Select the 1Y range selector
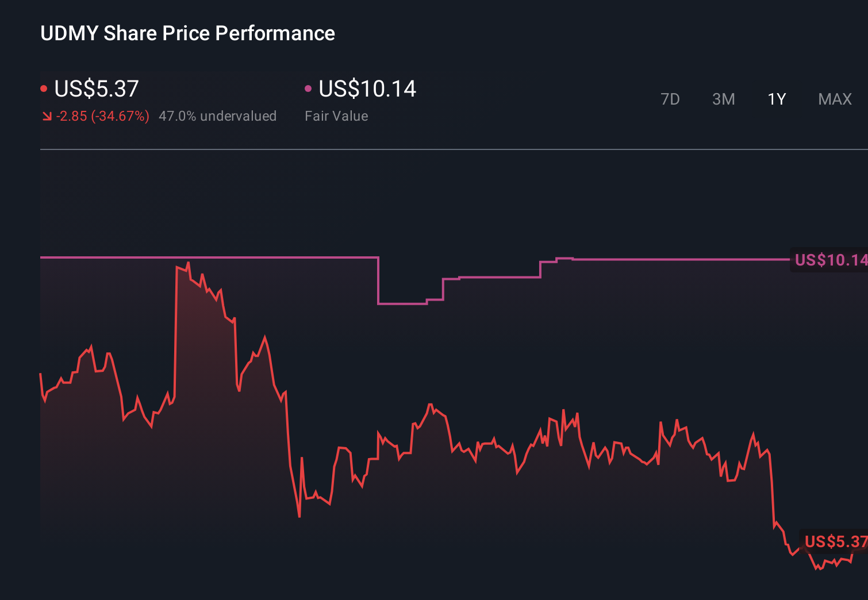 [777, 99]
